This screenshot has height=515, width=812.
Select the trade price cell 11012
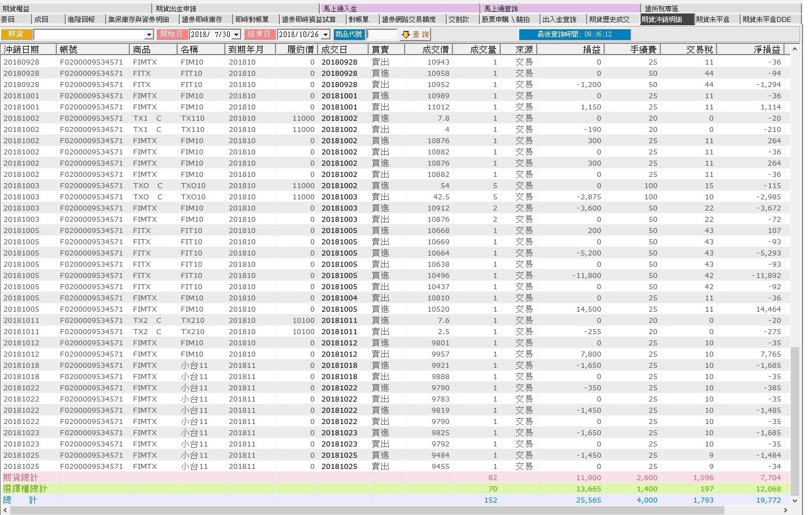click(x=438, y=107)
